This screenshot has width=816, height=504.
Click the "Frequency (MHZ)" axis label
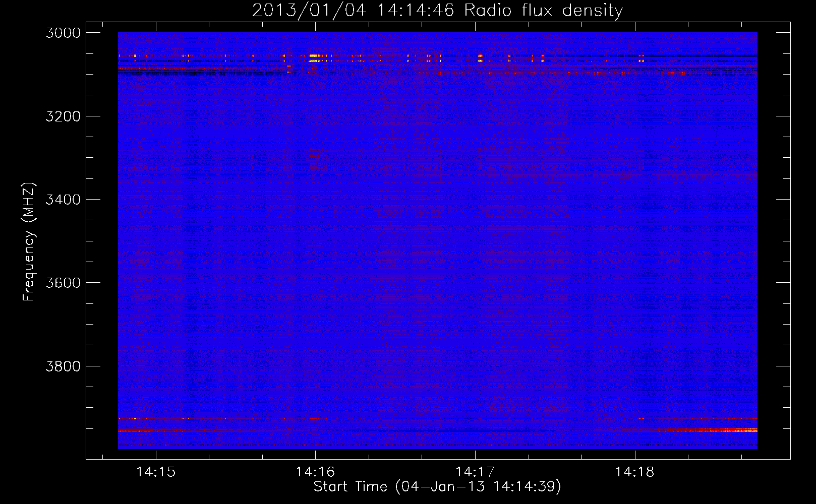[x=29, y=242]
